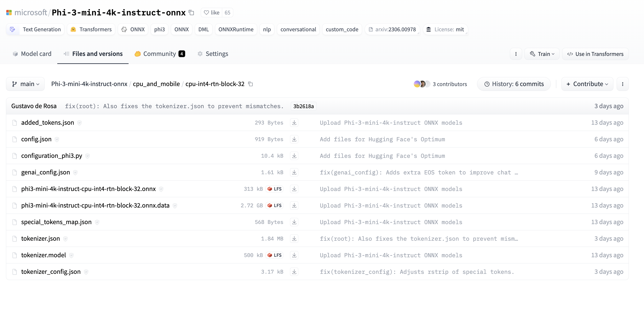The image size is (644, 318).
Task: Click the safety shield icon beside configuration_phi3.py
Action: click(x=87, y=156)
